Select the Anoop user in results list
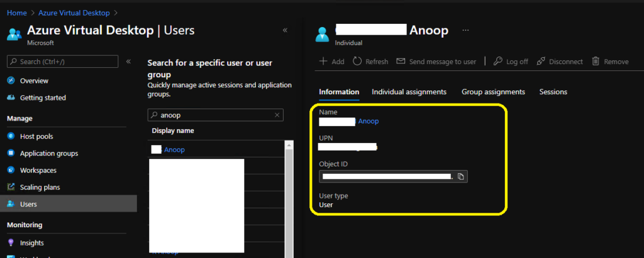644x258 pixels. (x=174, y=149)
